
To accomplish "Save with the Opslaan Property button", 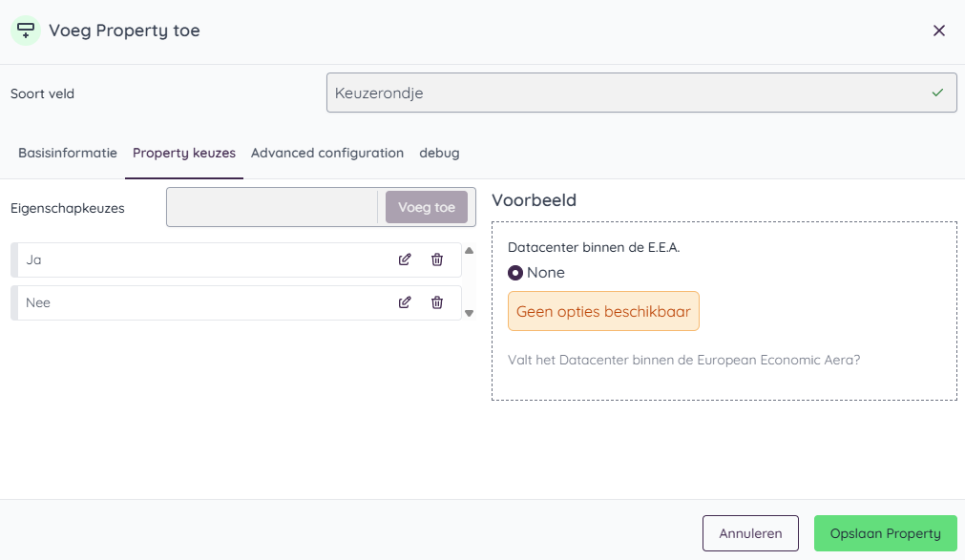I will [x=885, y=533].
